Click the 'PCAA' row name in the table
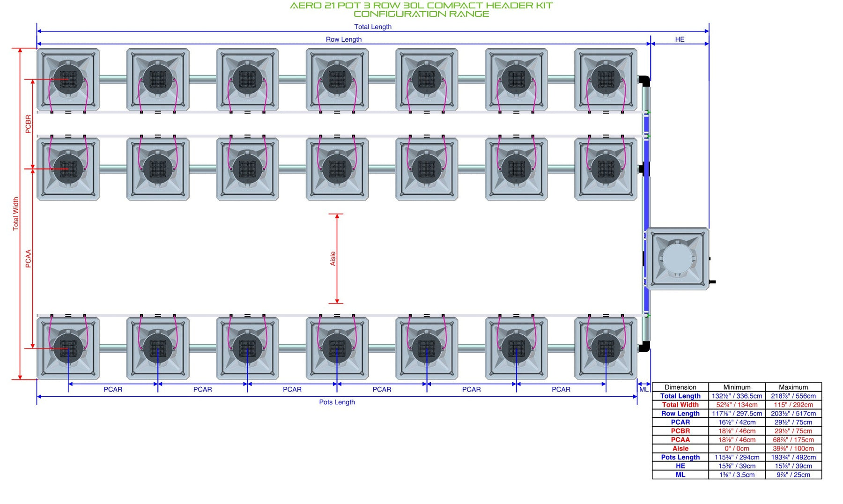 [x=680, y=440]
